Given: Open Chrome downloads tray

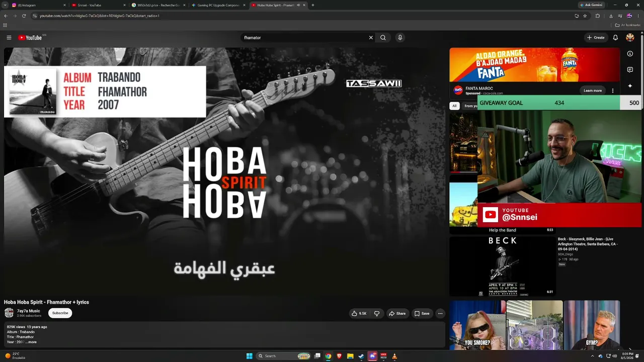Looking at the screenshot, I should 611,16.
